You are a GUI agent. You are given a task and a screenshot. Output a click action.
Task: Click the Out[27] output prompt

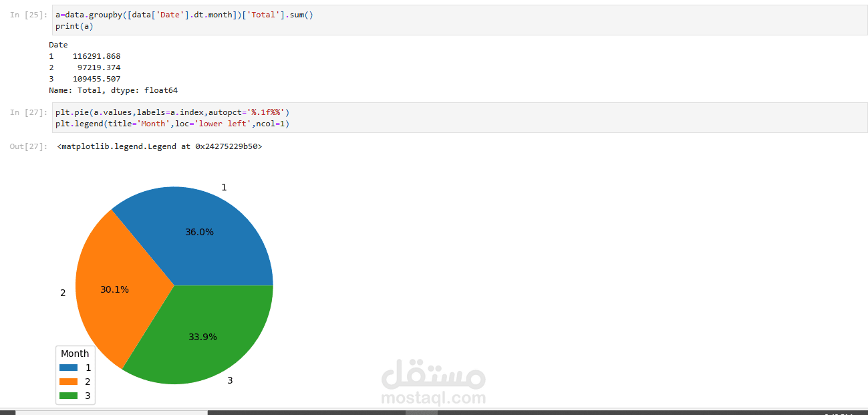[29, 146]
